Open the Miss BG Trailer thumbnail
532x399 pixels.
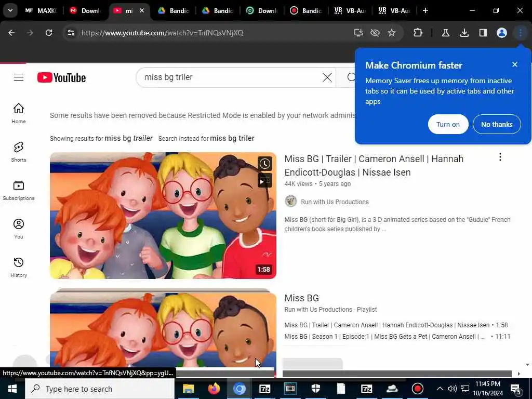click(163, 216)
